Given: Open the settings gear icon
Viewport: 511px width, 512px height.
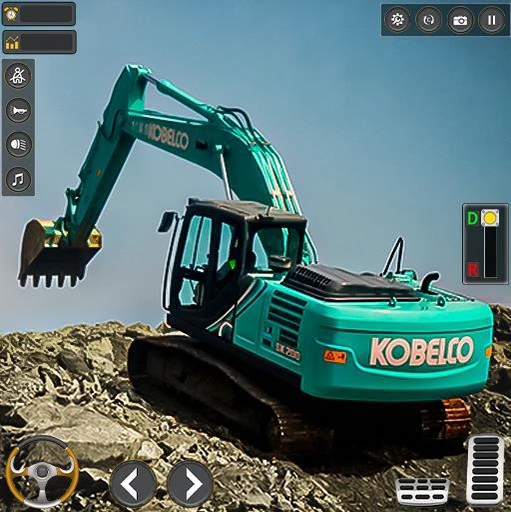Looking at the screenshot, I should pyautogui.click(x=397, y=20).
